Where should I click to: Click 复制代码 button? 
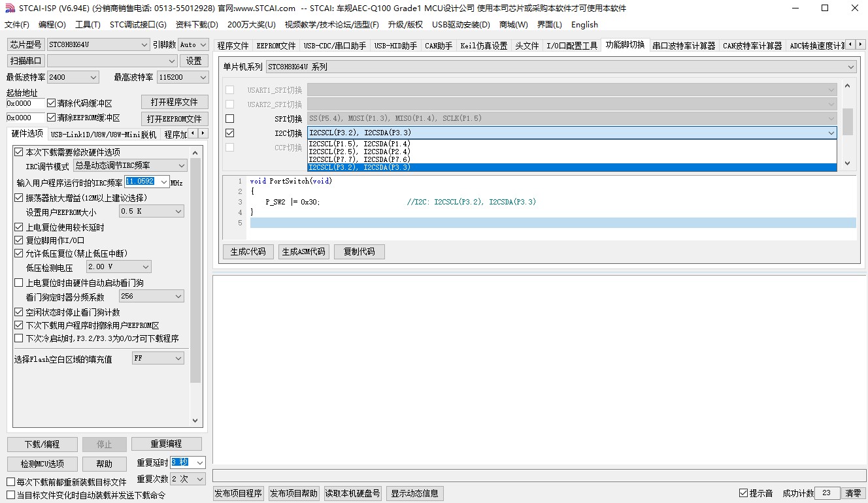359,252
